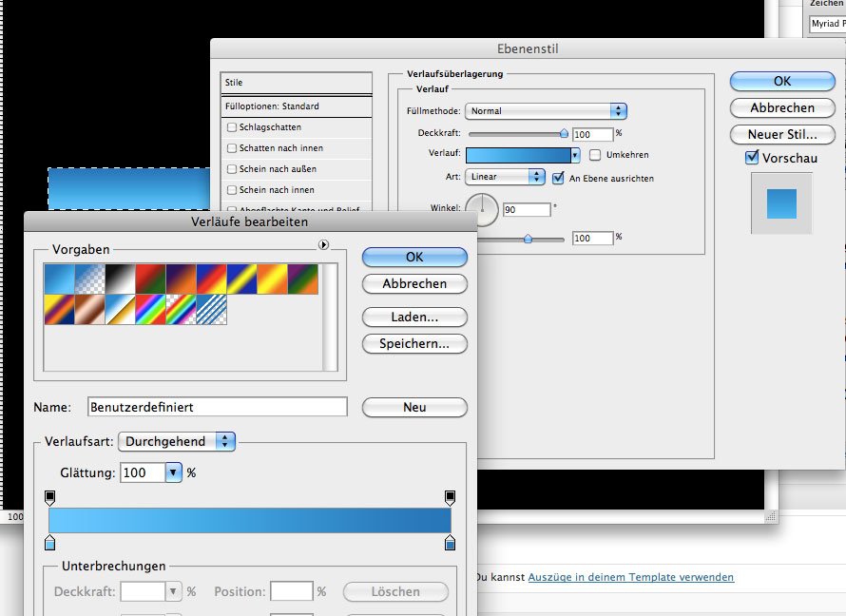
Task: Select the copper gradient preset
Action: tap(89, 310)
